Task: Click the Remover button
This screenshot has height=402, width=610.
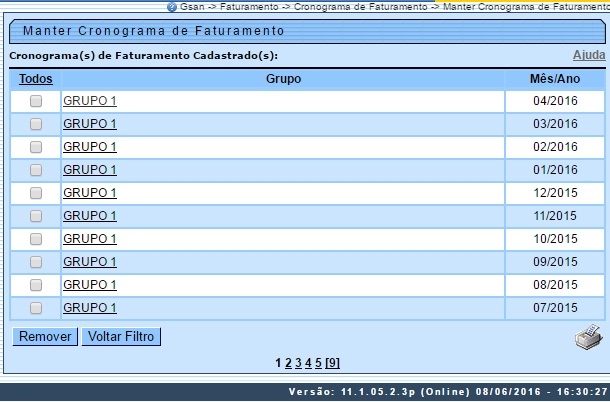Action: tap(45, 336)
